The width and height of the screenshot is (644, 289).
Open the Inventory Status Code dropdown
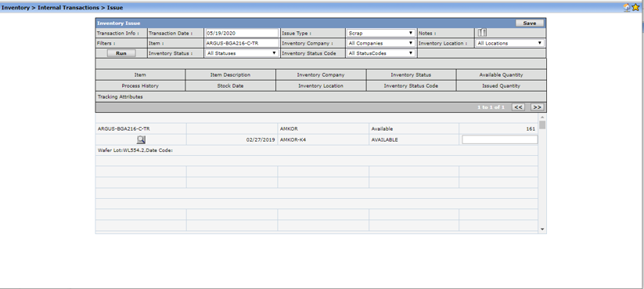[x=380, y=53]
